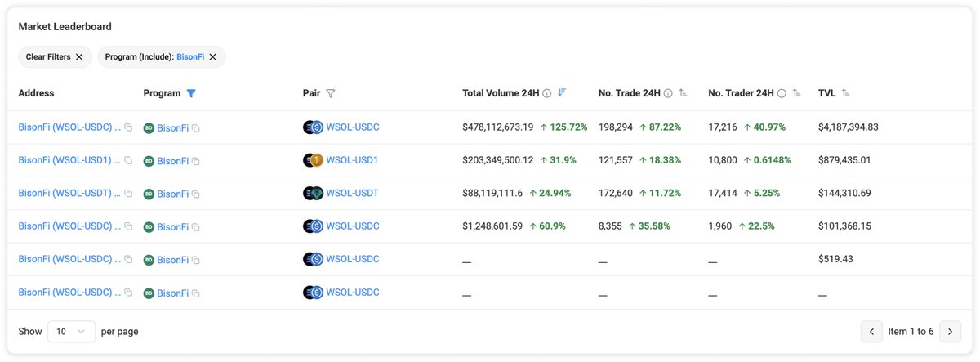
Task: Open BisonFi (WSOL-USDC) address with $4,187,394.83 TVL
Action: tap(69, 127)
